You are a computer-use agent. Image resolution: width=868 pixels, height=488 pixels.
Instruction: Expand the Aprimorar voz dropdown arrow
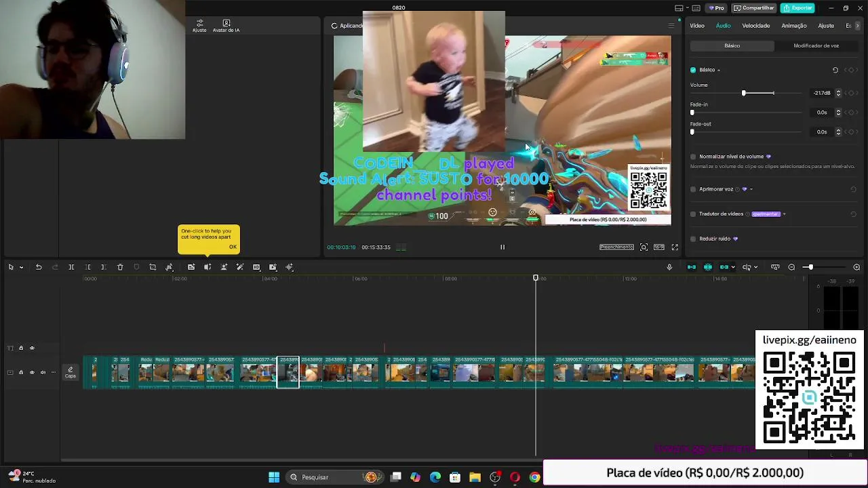tap(751, 189)
